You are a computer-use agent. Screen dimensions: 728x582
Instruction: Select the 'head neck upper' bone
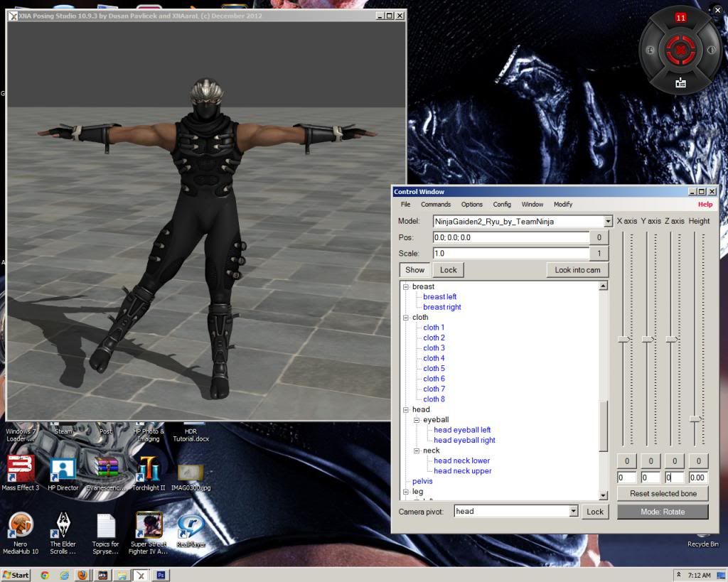click(x=462, y=470)
